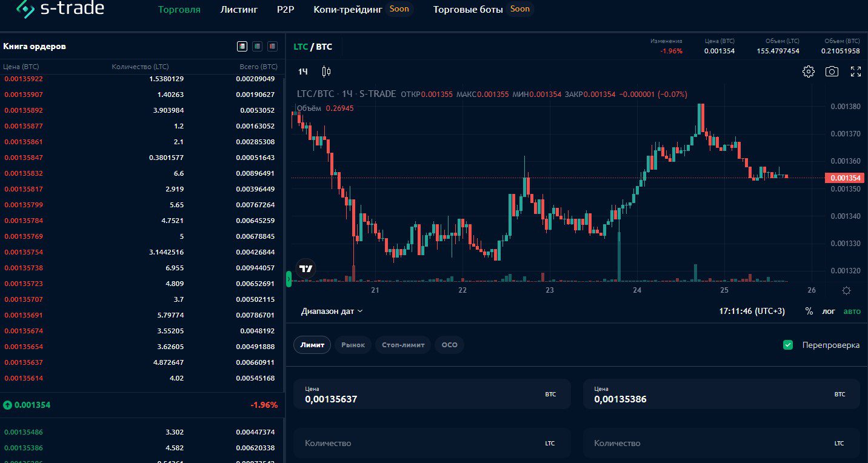Screen dimensions: 868x463
Task: Click the 22 date marker on the time axis
Action: pos(462,290)
